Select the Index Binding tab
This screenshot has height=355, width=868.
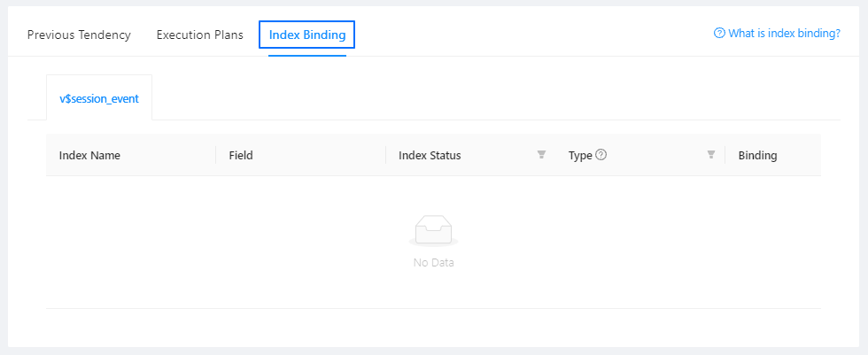pos(306,35)
